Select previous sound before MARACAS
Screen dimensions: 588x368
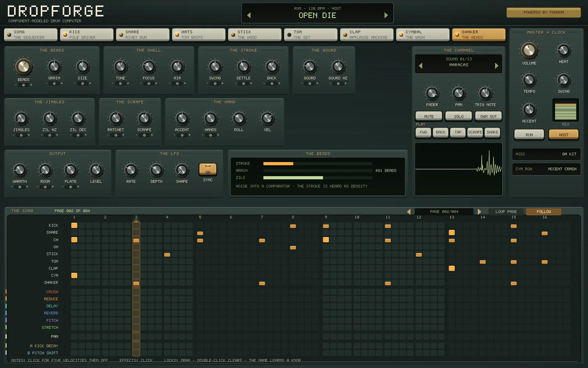[x=421, y=66]
